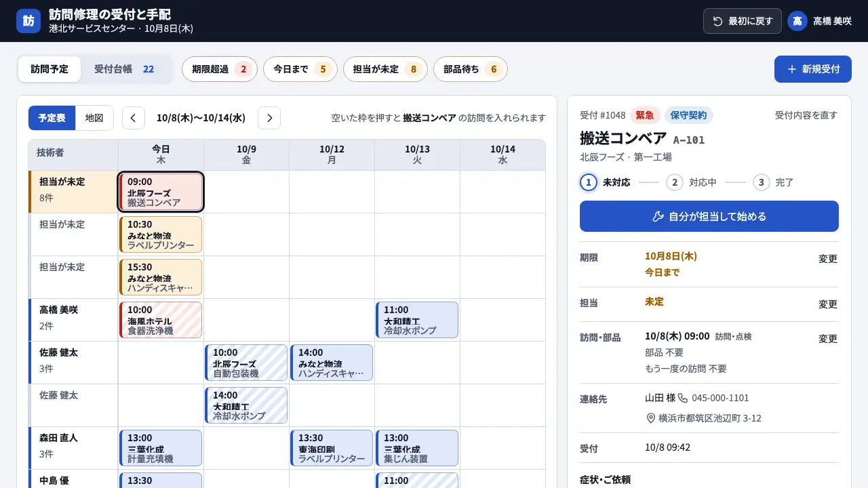Open 15:30 みなと物流 visit card
The width and height of the screenshot is (868, 488).
coord(161,277)
